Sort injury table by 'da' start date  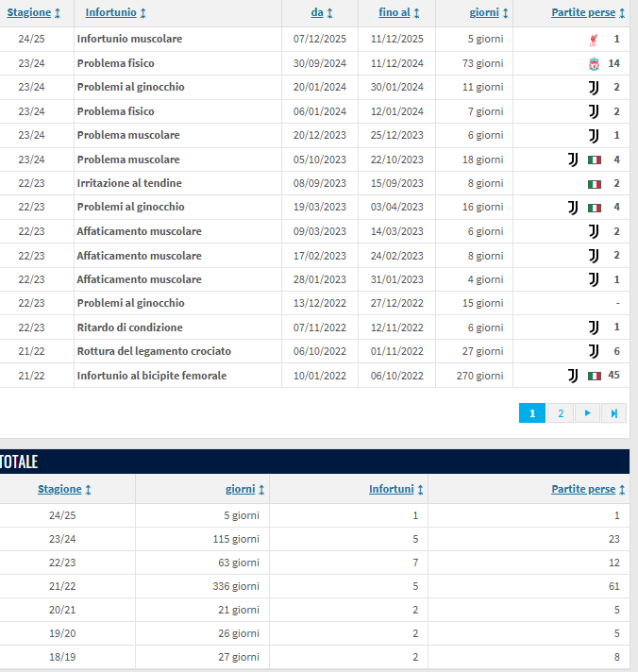pyautogui.click(x=321, y=13)
